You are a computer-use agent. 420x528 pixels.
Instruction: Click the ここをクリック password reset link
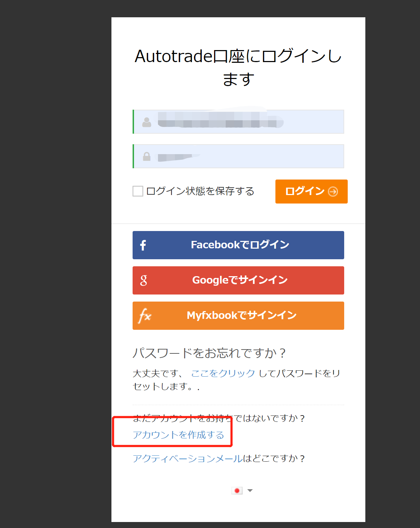223,373
